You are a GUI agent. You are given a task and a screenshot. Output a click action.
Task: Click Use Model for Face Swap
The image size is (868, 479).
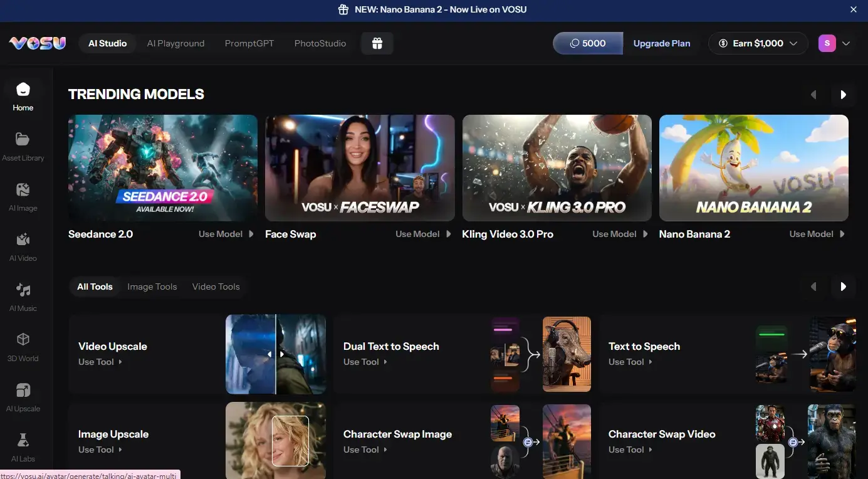tap(423, 234)
